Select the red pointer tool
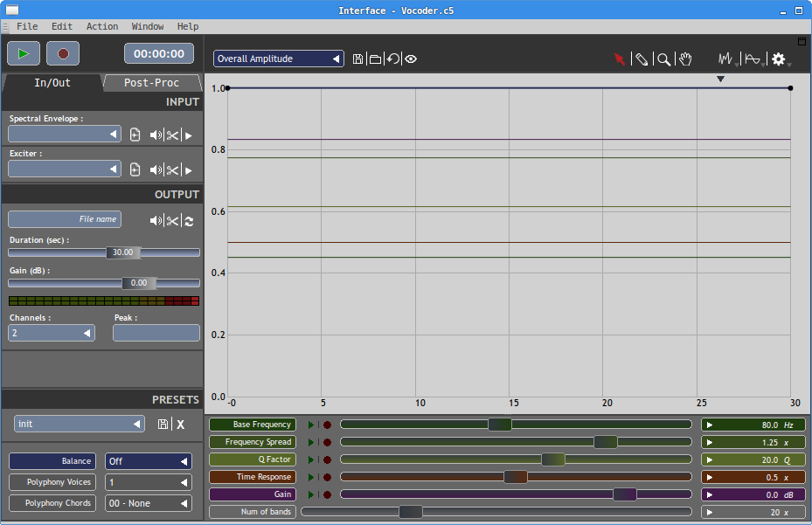The image size is (812, 525). point(620,59)
